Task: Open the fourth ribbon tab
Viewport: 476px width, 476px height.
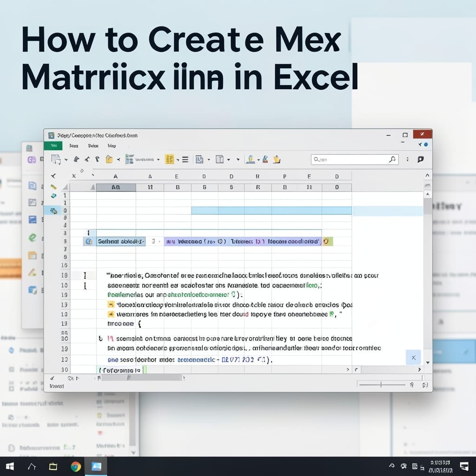Action: pos(112,146)
